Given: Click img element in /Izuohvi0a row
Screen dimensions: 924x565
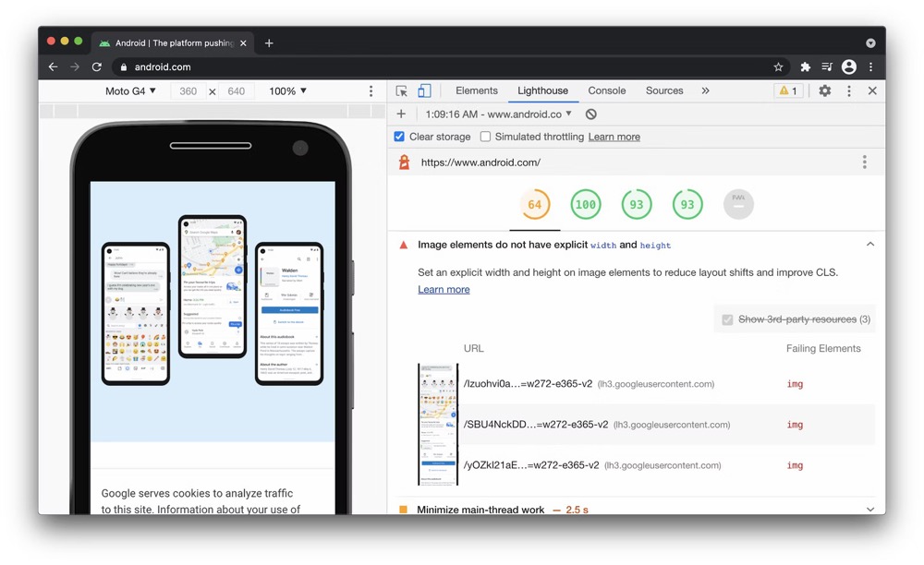Looking at the screenshot, I should [x=795, y=384].
